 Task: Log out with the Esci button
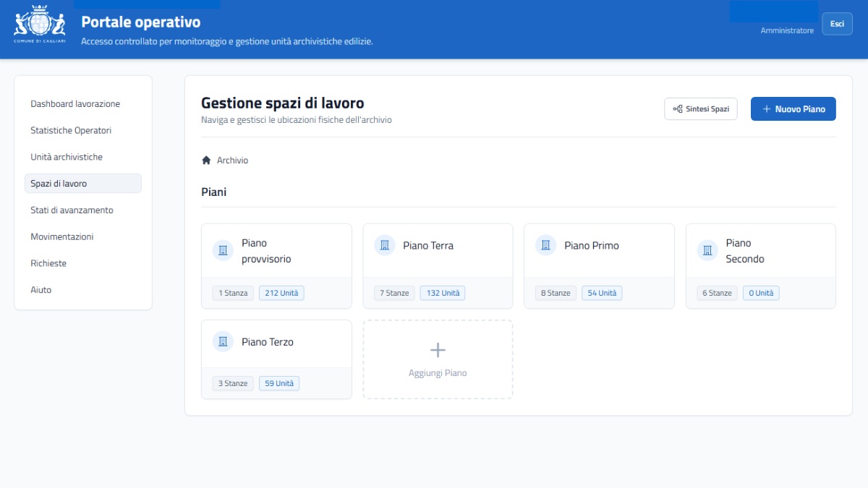pos(837,24)
